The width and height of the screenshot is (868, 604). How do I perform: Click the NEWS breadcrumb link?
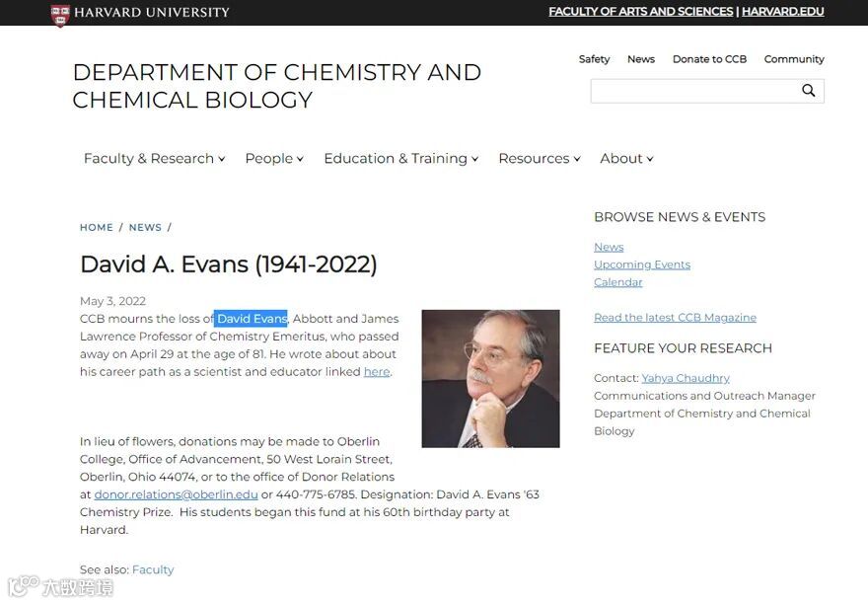(x=145, y=227)
